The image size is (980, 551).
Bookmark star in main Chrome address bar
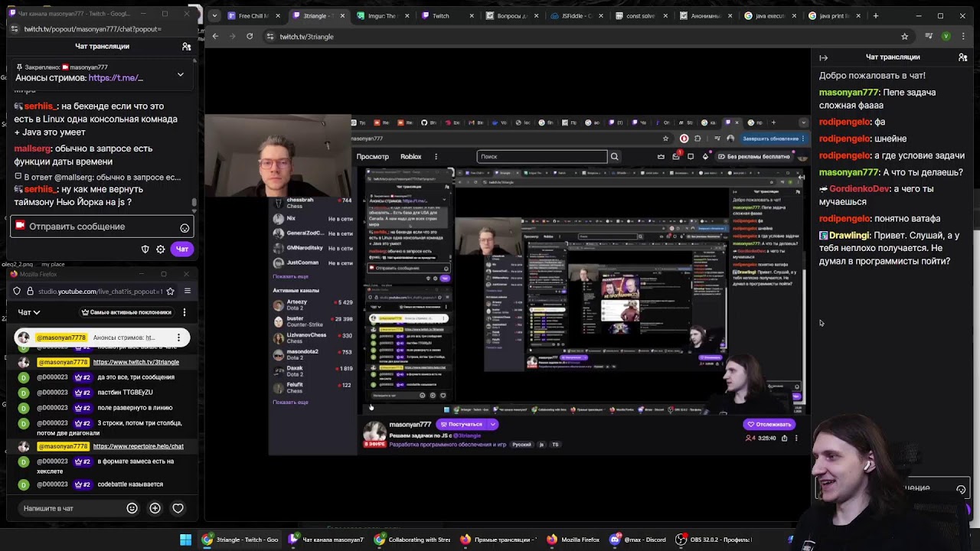tap(905, 36)
